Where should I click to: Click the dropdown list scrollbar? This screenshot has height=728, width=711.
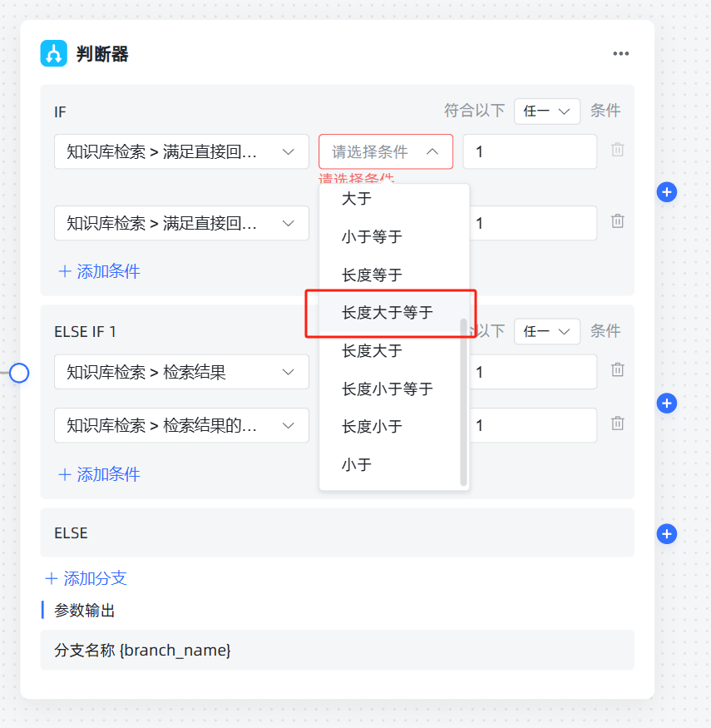[x=463, y=399]
